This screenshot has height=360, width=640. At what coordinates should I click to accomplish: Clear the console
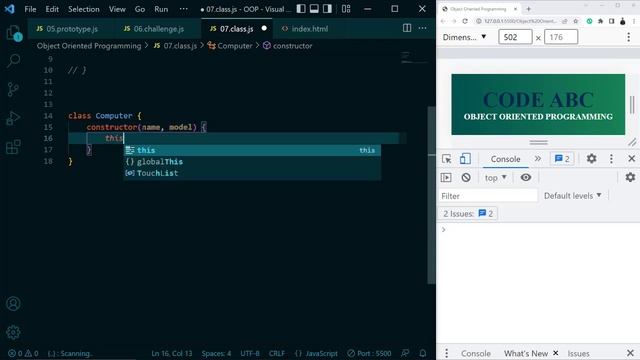tap(466, 178)
